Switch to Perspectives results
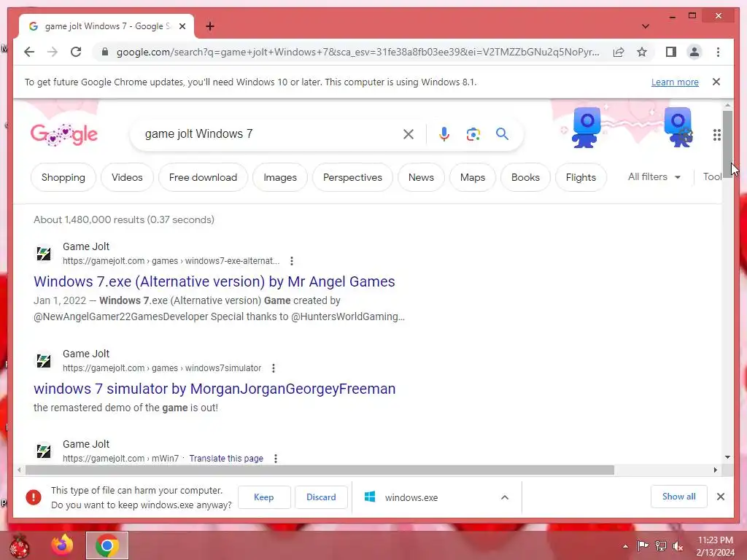The image size is (747, 560). (352, 177)
